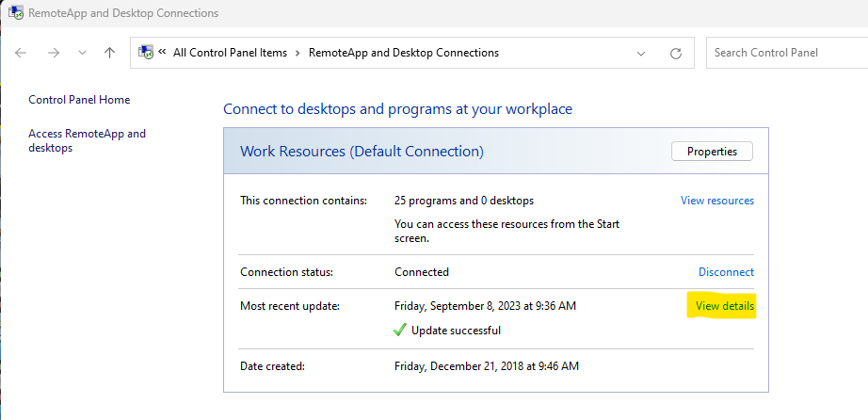
Task: Click the Forward navigation arrow
Action: tap(54, 53)
